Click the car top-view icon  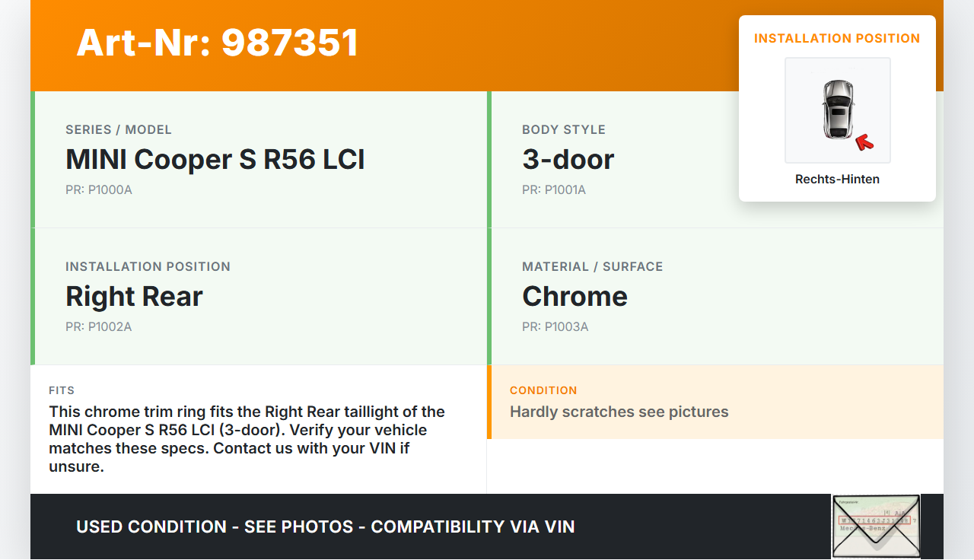click(x=837, y=109)
